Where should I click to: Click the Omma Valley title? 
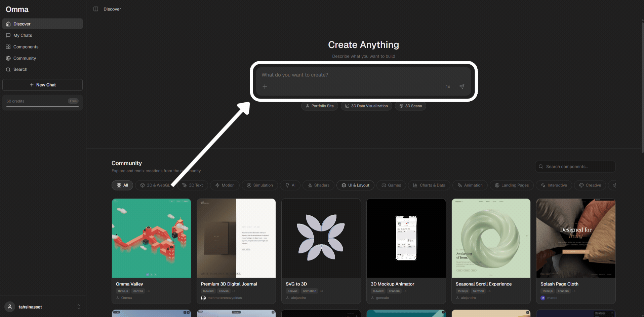click(129, 284)
